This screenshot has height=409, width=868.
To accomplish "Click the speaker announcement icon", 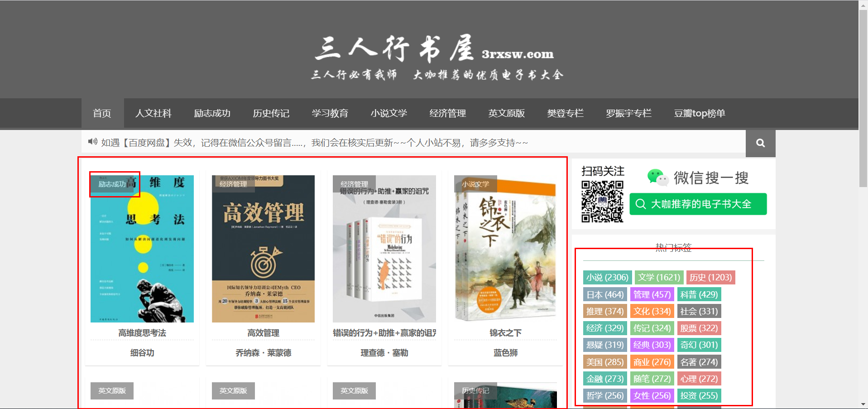I will (x=92, y=141).
